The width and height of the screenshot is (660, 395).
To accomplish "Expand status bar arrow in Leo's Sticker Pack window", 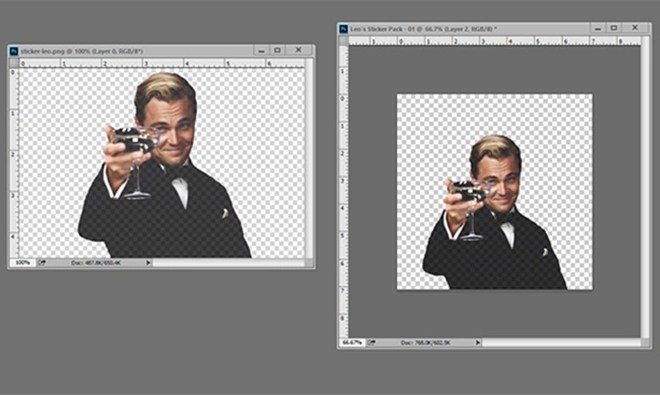I will point(478,342).
